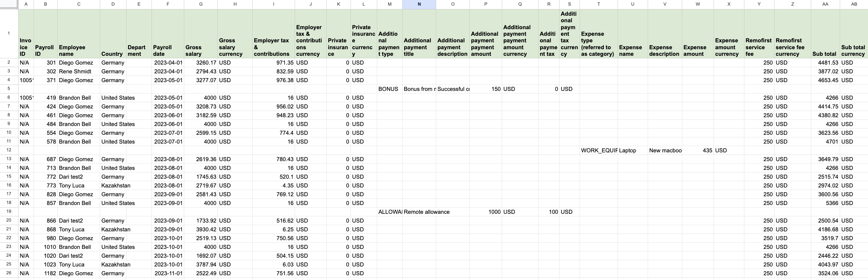Click employer tax 774.4
Viewport: 868px width, 279px height.
point(273,133)
